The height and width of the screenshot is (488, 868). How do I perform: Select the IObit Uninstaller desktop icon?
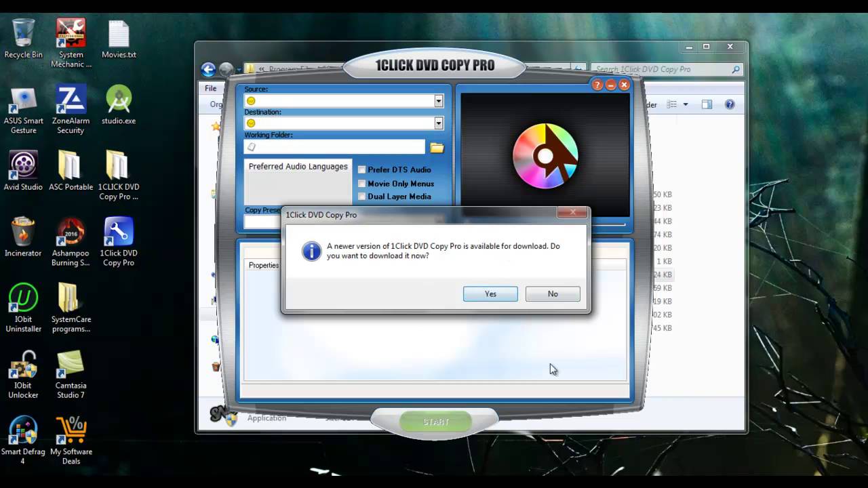point(23,308)
